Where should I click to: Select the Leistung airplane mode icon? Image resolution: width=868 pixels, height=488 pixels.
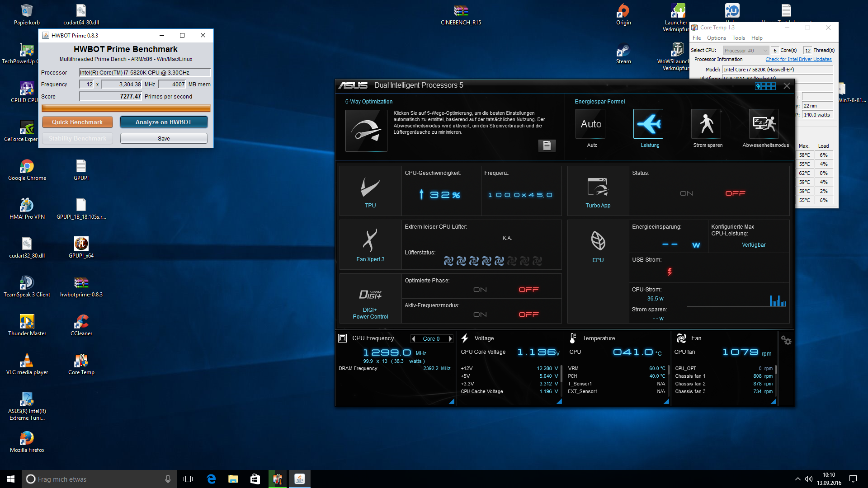tap(648, 123)
